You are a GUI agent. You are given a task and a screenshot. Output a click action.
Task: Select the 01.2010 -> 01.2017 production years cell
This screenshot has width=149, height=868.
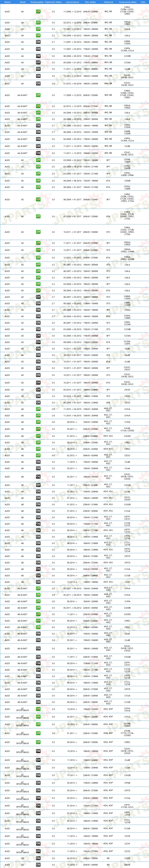click(72, 216)
